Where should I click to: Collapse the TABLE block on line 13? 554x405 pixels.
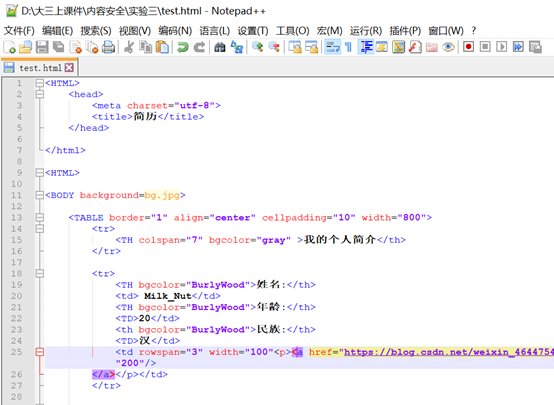(x=40, y=217)
